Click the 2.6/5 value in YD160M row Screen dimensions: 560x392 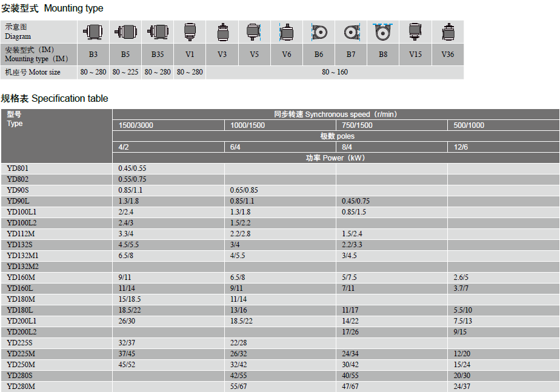tap(461, 277)
